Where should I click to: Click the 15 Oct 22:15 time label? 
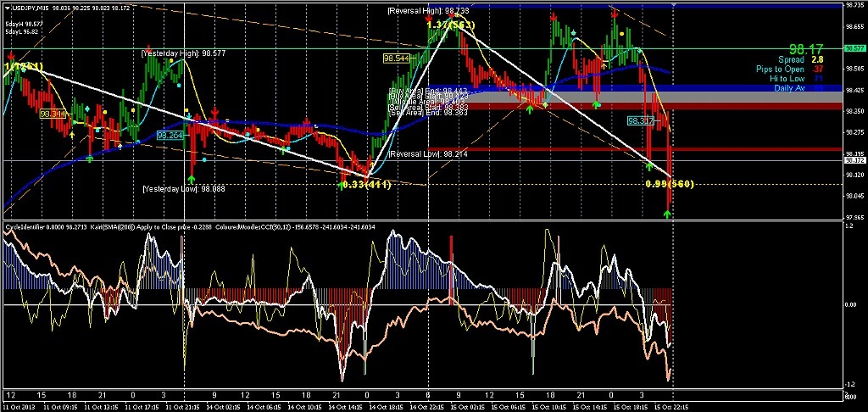point(672,406)
